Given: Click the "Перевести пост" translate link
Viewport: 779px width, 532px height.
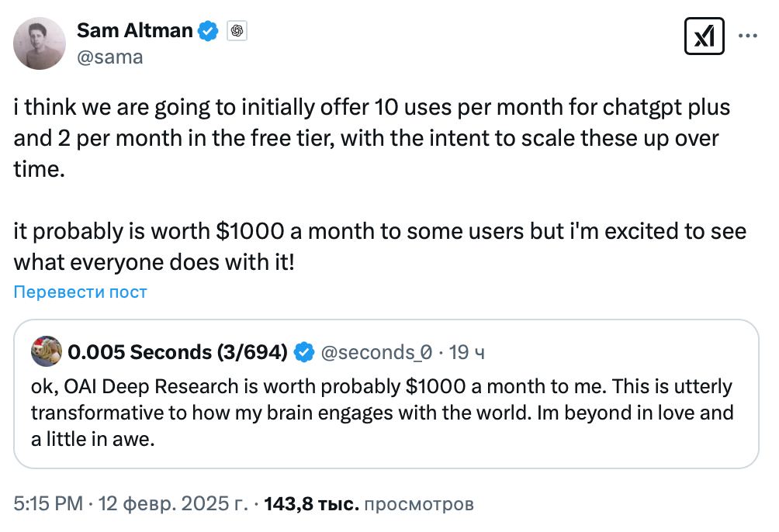Looking at the screenshot, I should [x=80, y=292].
